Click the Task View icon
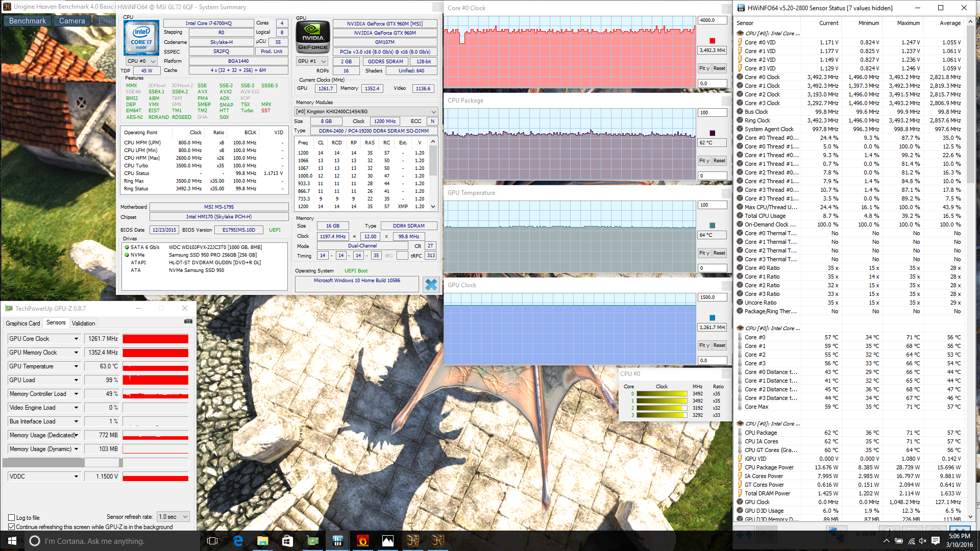This screenshot has width=980, height=551. click(x=212, y=541)
